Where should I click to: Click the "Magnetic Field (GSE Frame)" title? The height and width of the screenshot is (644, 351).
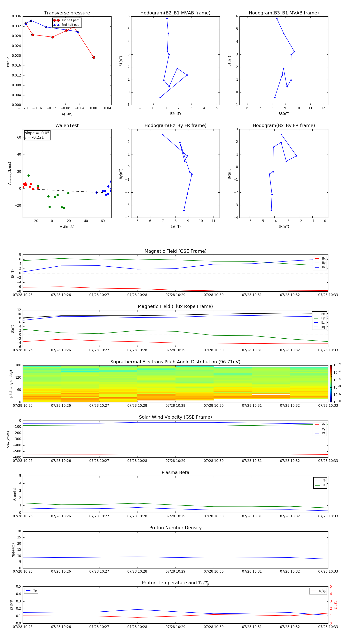pyautogui.click(x=175, y=251)
